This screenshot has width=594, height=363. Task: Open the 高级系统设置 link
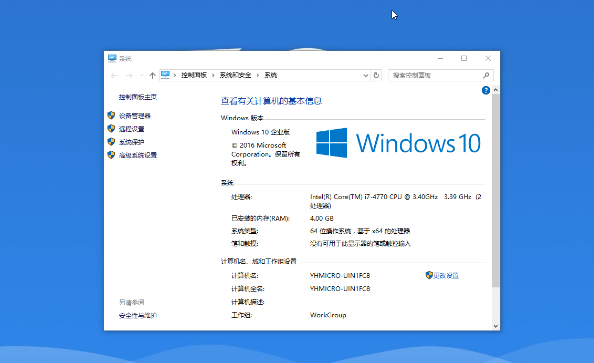[x=138, y=155]
